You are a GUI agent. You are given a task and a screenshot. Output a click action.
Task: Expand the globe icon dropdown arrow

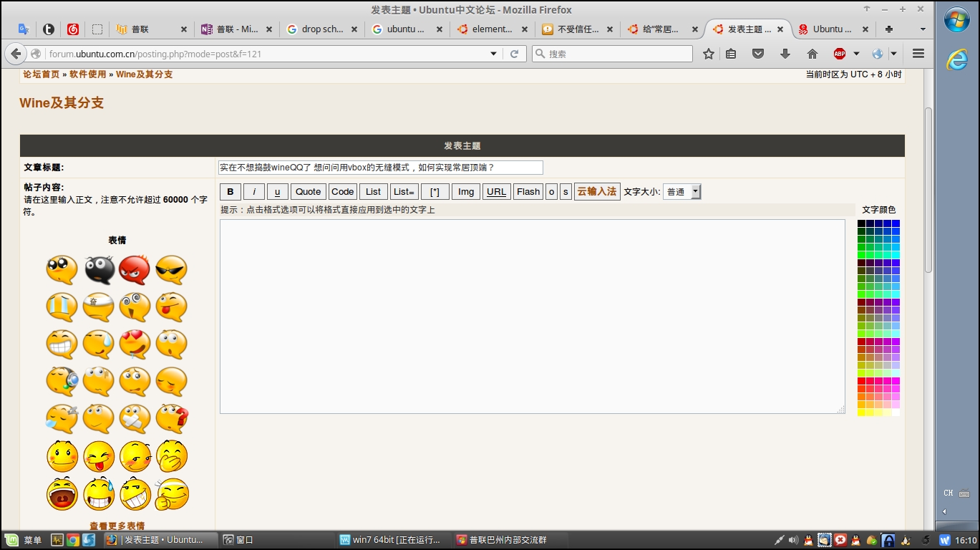(x=893, y=54)
